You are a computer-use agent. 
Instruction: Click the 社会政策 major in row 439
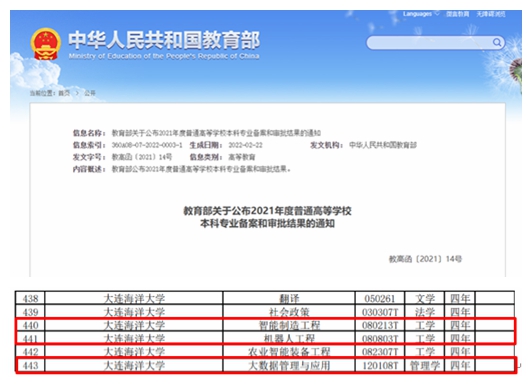click(289, 312)
